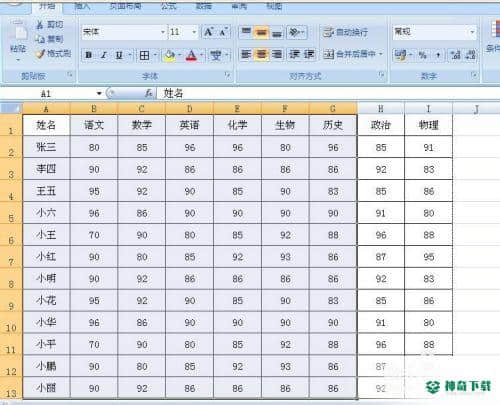Select column H header
Image resolution: width=500 pixels, height=405 pixels.
click(381, 108)
